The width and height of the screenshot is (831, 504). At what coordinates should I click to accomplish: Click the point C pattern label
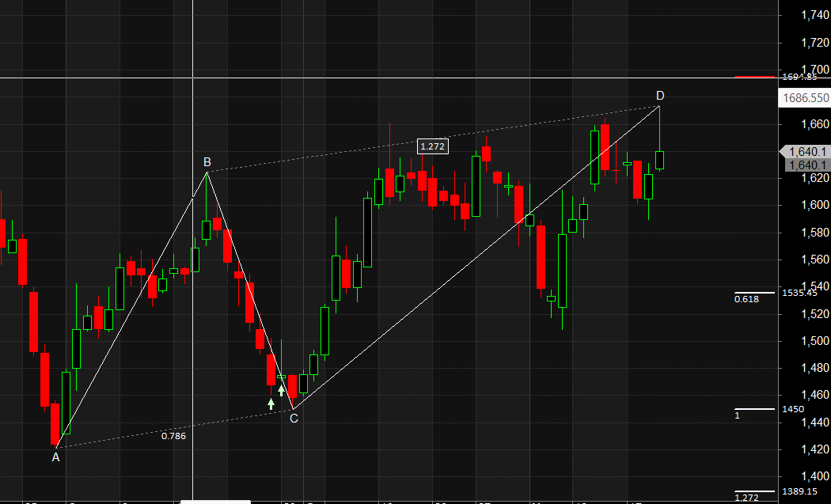tap(293, 418)
